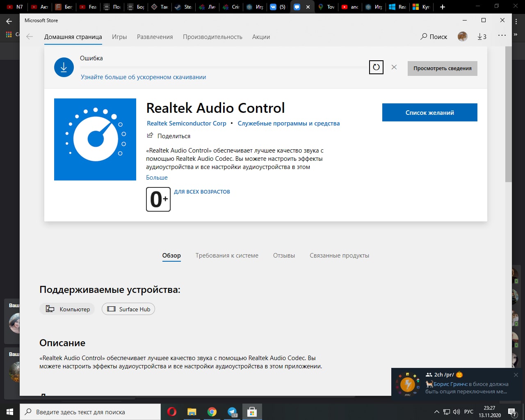Click the Компьютер device chip
Image resolution: width=525 pixels, height=420 pixels.
coord(67,309)
